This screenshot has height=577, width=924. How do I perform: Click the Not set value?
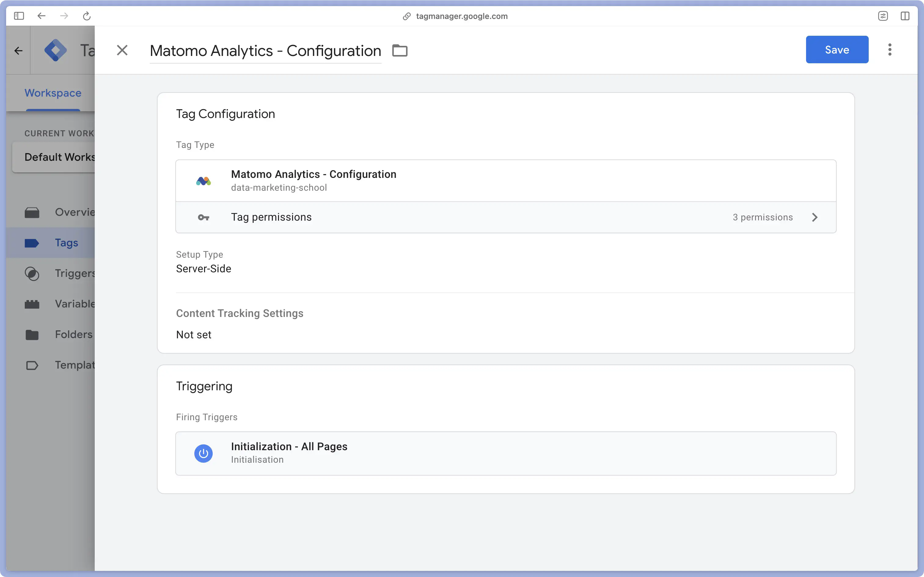(x=193, y=335)
